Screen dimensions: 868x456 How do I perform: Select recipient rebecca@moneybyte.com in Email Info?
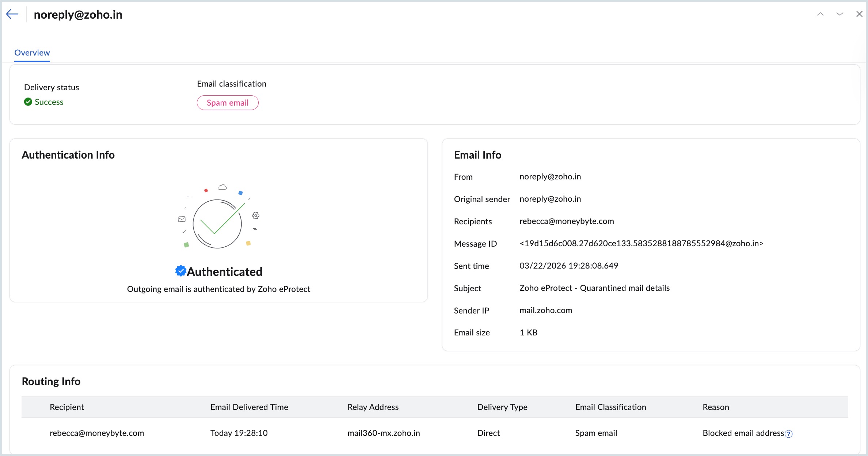(567, 221)
